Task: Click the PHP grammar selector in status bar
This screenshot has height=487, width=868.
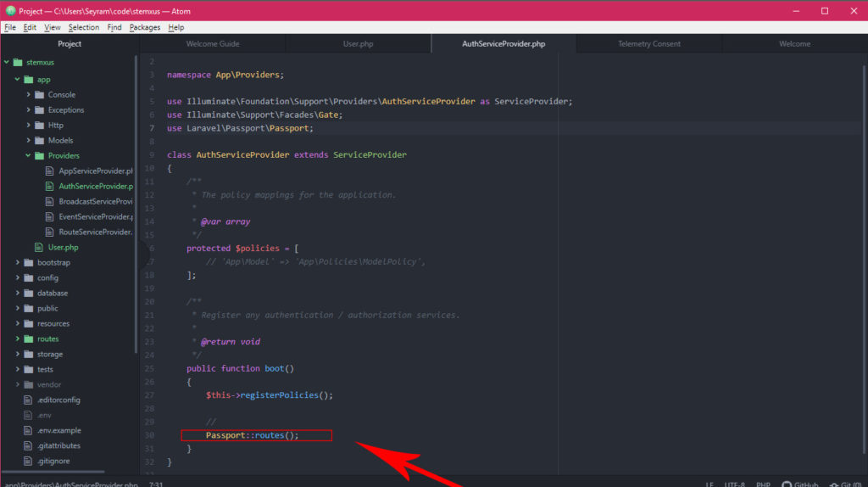Action: coord(761,484)
